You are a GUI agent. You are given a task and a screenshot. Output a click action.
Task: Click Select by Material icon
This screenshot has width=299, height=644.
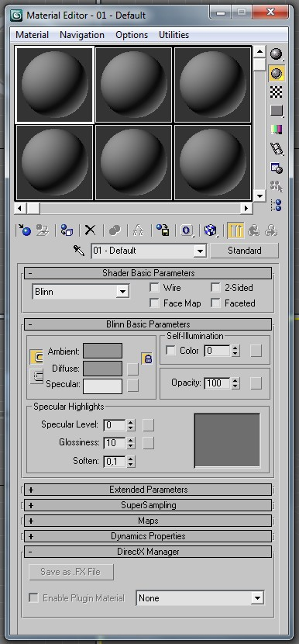[277, 186]
